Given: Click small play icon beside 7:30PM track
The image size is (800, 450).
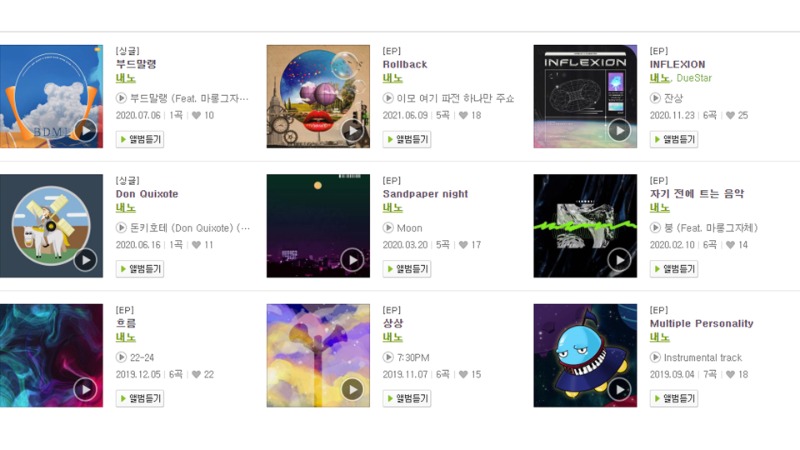Looking at the screenshot, I should [x=388, y=357].
